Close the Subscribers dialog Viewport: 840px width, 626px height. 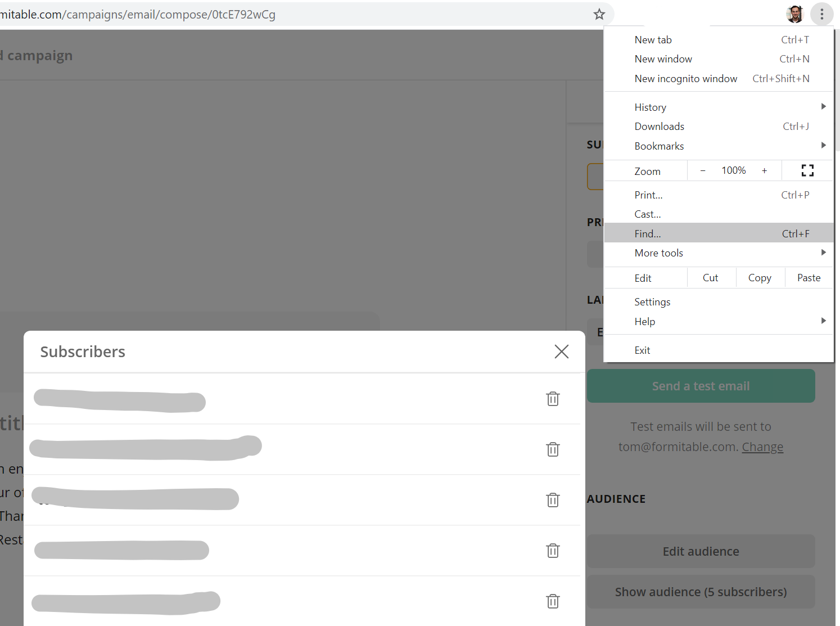561,352
